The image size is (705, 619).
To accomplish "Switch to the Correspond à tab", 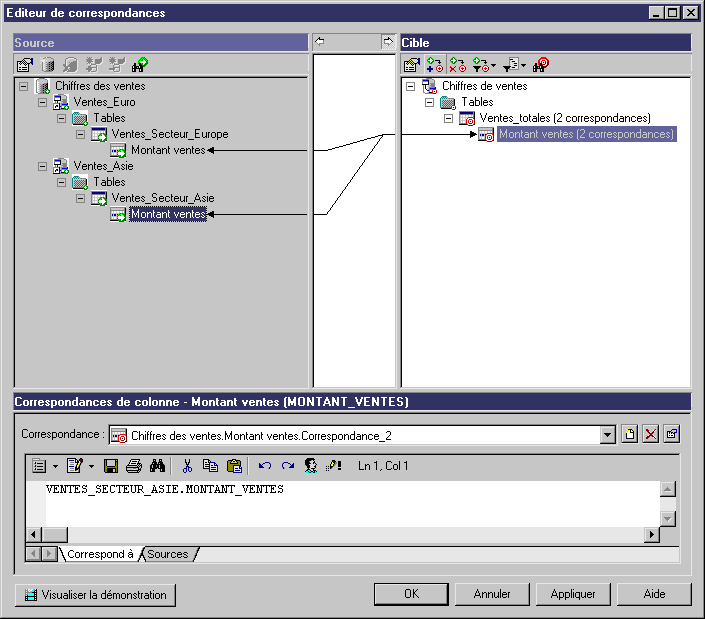I will 100,554.
